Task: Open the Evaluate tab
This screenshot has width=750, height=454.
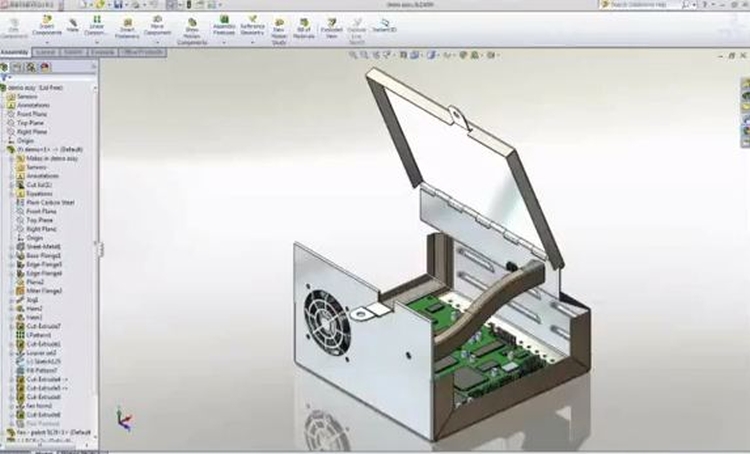Action: click(x=101, y=52)
